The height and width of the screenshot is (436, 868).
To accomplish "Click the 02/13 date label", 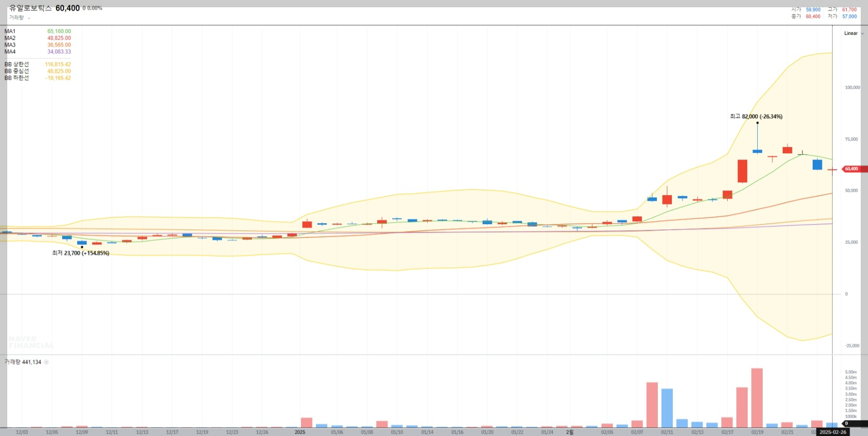I will (697, 432).
